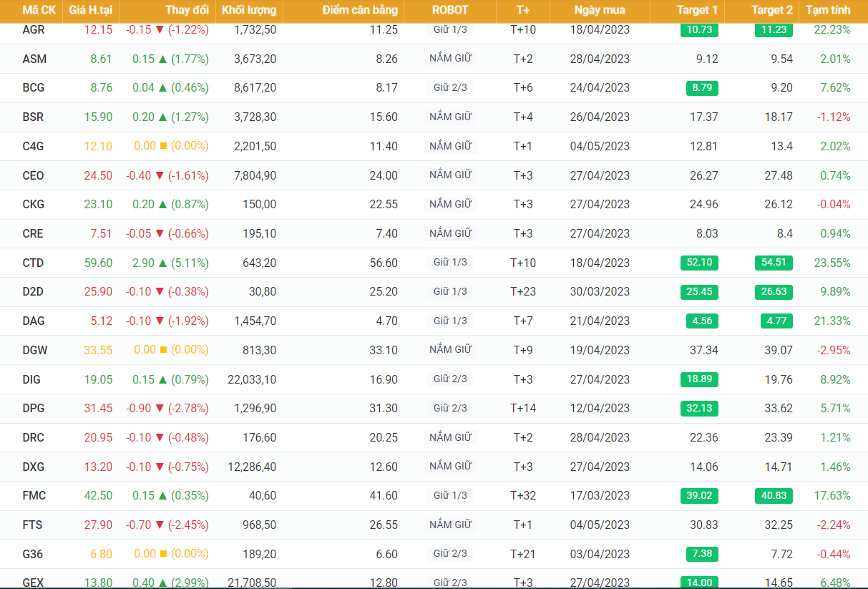The width and height of the screenshot is (868, 589).
Task: Select the C4G ticker
Action: [33, 146]
